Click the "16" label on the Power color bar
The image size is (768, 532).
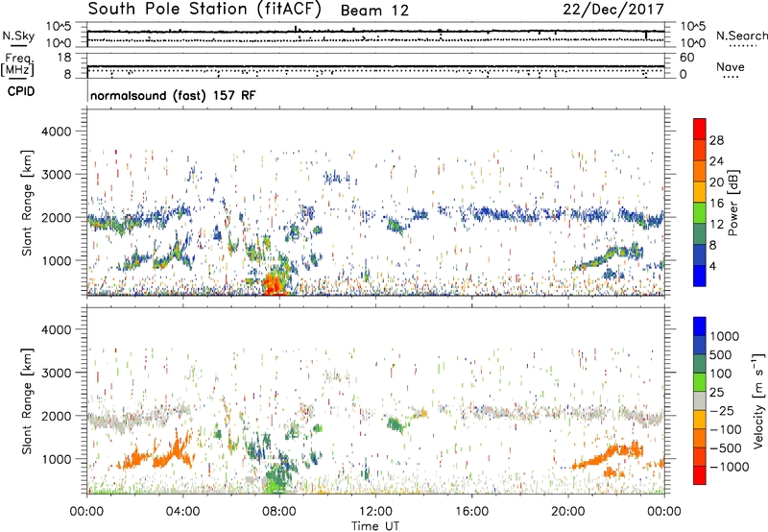pyautogui.click(x=716, y=204)
